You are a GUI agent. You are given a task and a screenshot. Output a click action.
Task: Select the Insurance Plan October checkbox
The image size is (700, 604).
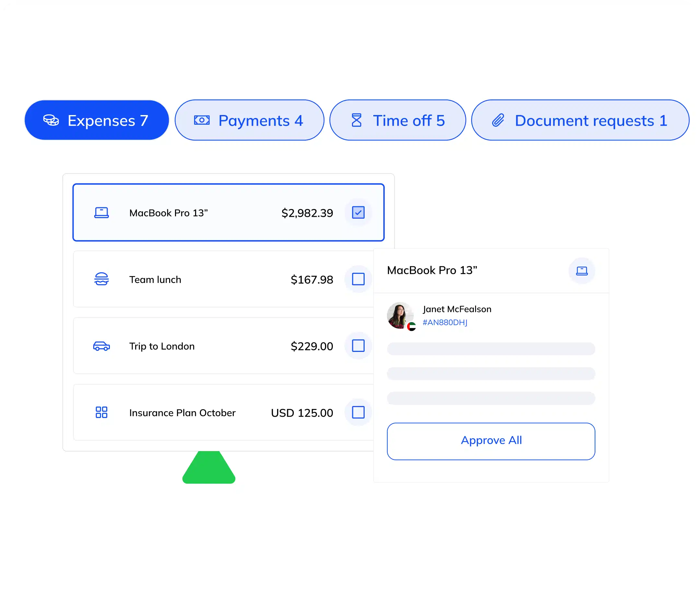(358, 412)
